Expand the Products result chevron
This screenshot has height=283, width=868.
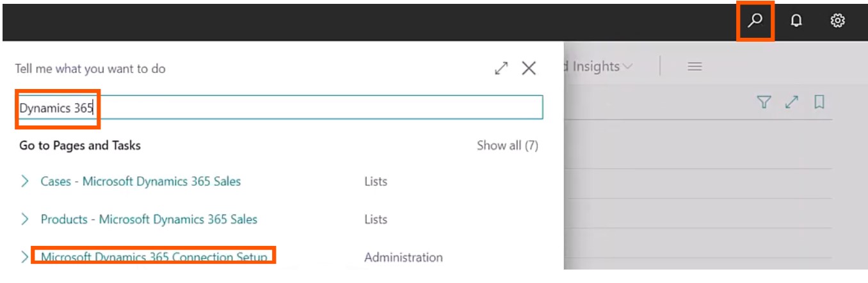[25, 219]
